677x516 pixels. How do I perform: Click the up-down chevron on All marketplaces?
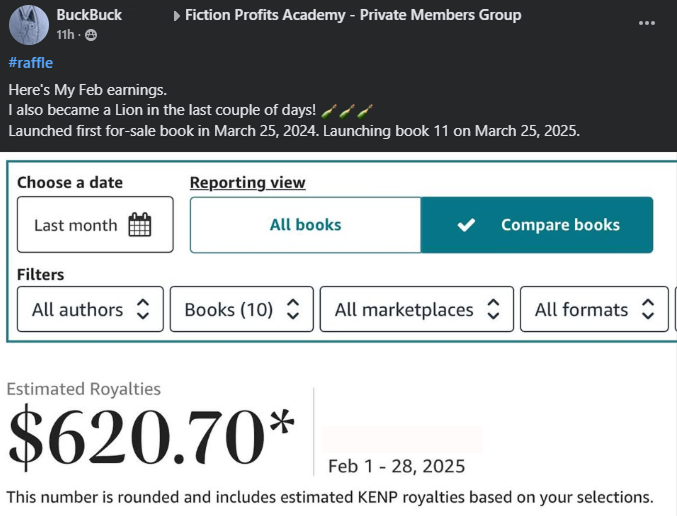pyautogui.click(x=493, y=310)
